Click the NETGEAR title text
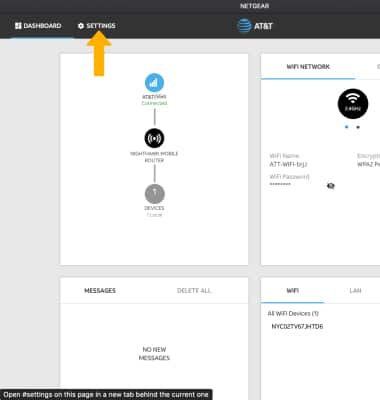Screen dimensions: 380x400 (x=254, y=6)
